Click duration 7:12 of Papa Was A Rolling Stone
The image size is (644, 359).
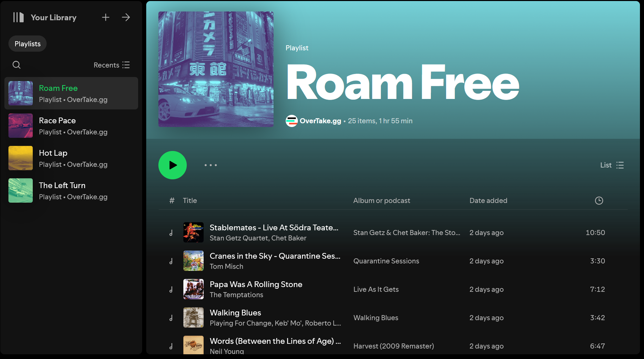pos(597,289)
